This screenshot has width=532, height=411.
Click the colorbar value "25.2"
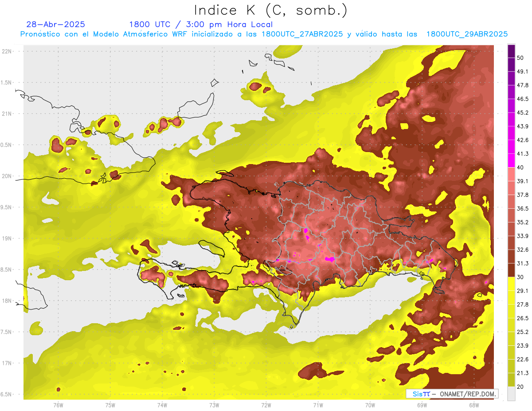point(523,332)
